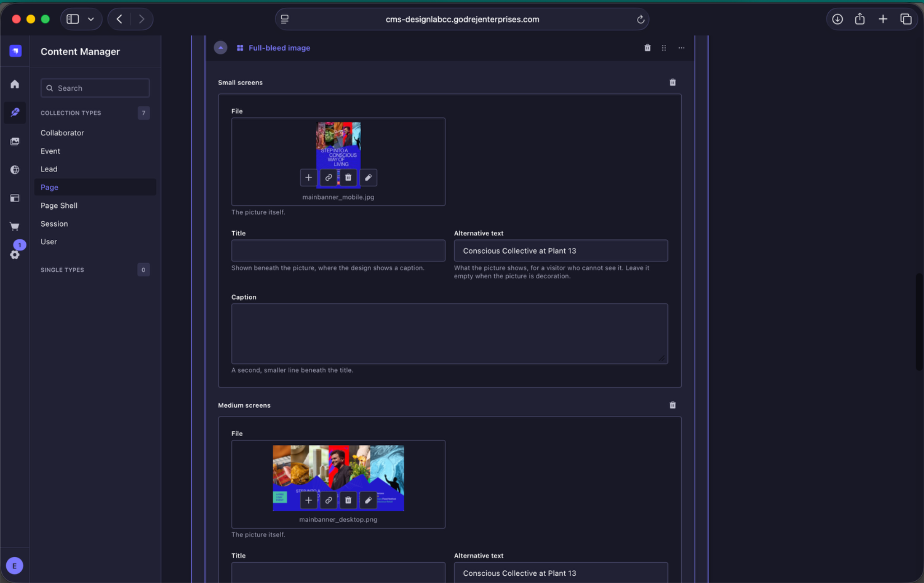The image size is (924, 583).
Task: Remove mainbanner_mobile.jpg from the File field
Action: point(348,177)
